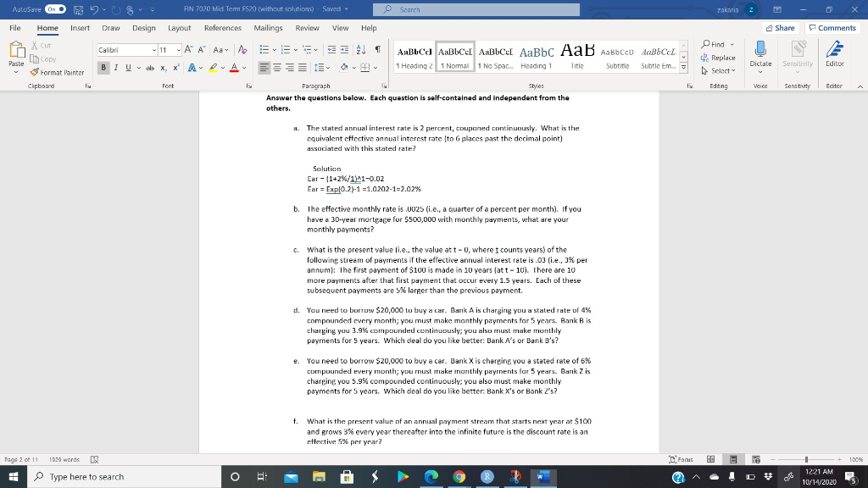868x488 pixels.
Task: Center align the paragraph
Action: (x=277, y=68)
